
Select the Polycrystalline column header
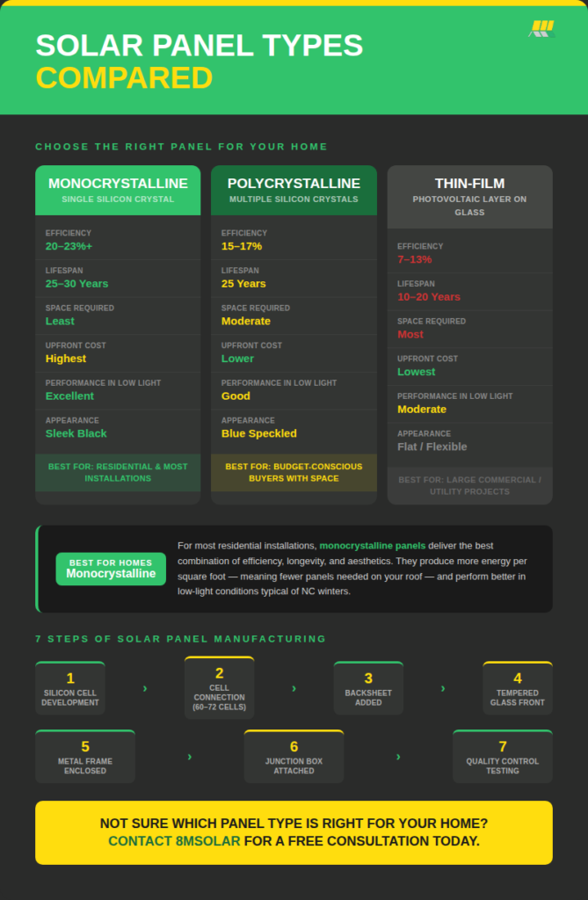coord(294,190)
